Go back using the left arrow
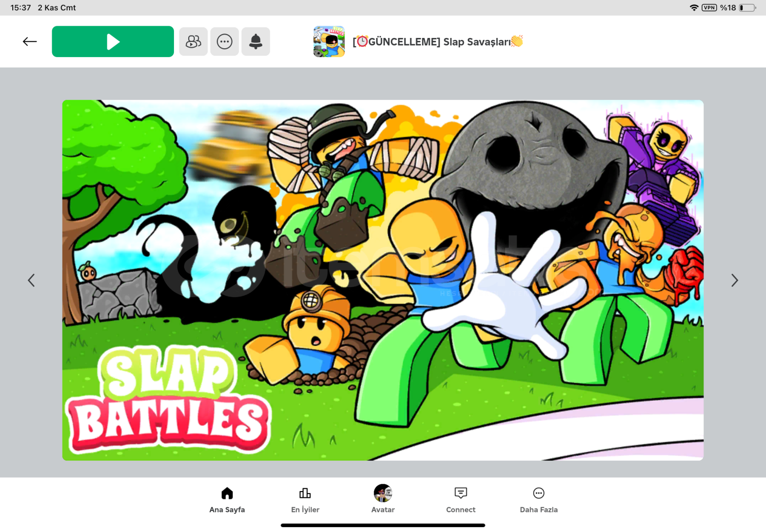 pyautogui.click(x=30, y=42)
